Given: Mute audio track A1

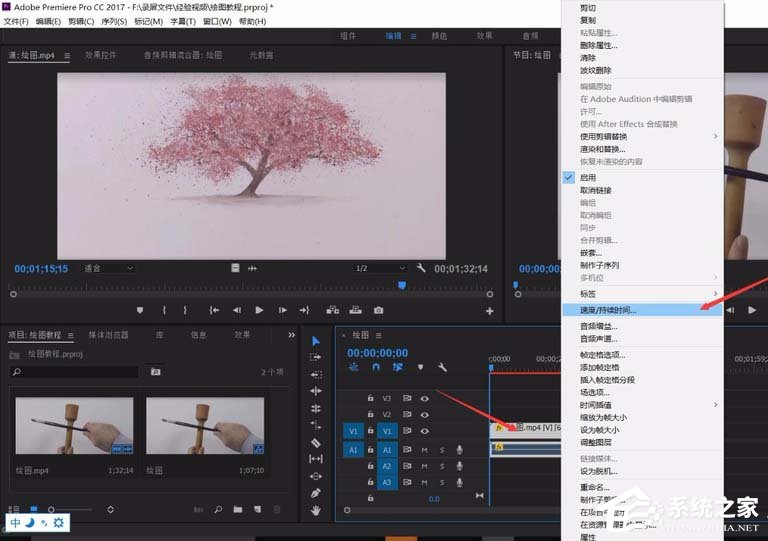Looking at the screenshot, I should pyautogui.click(x=424, y=450).
